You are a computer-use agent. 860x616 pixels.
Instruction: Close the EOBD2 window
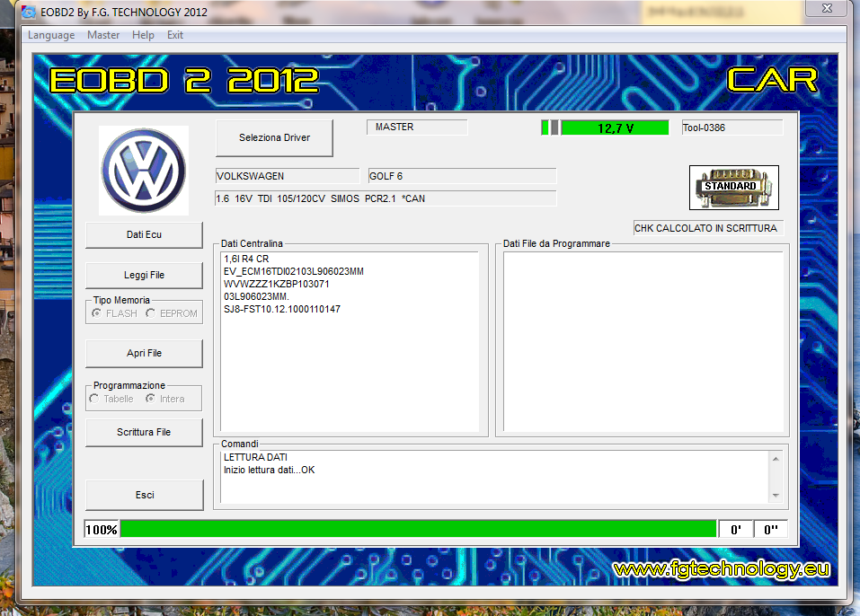click(x=827, y=8)
